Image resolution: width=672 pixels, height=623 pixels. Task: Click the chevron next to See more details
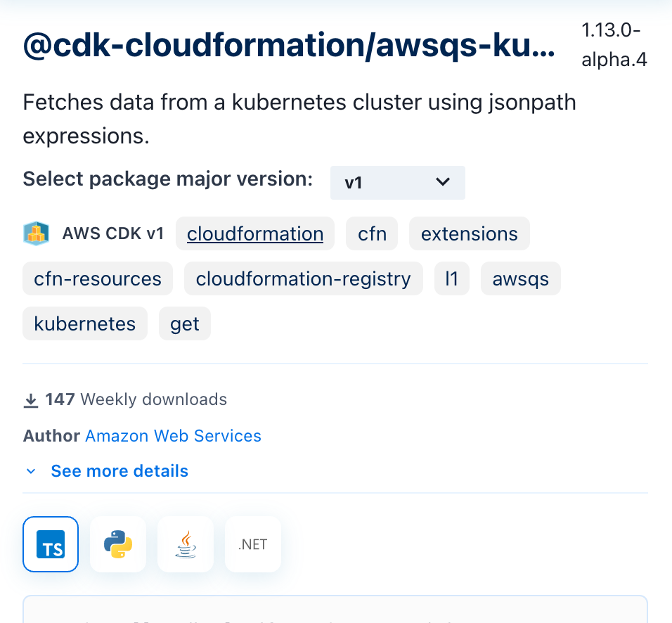click(x=30, y=470)
